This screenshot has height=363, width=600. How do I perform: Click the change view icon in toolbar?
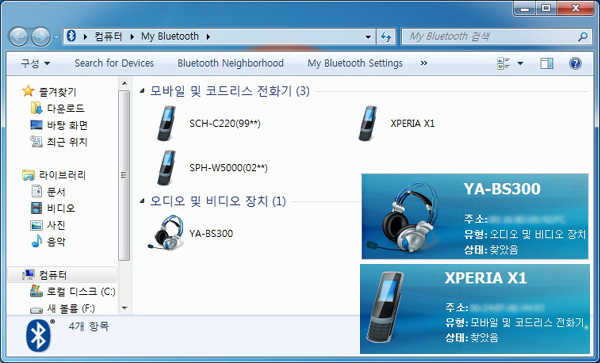tap(503, 63)
